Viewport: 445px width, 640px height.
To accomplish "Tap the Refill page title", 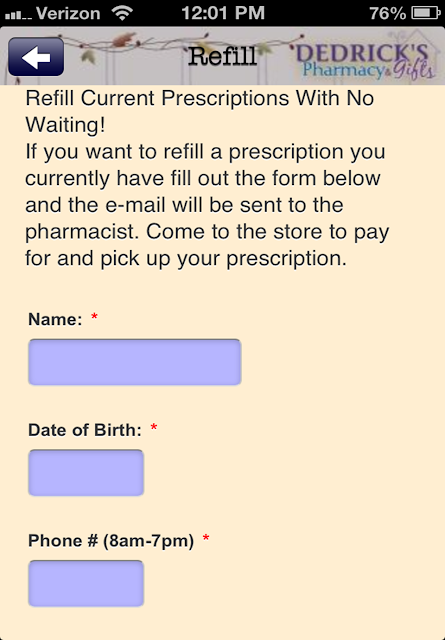I will [x=222, y=56].
